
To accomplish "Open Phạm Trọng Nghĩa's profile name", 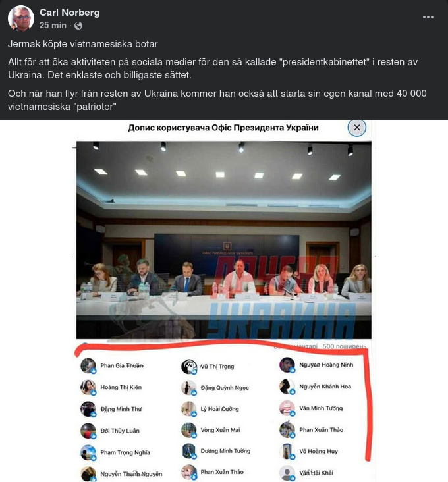I will 125,452.
